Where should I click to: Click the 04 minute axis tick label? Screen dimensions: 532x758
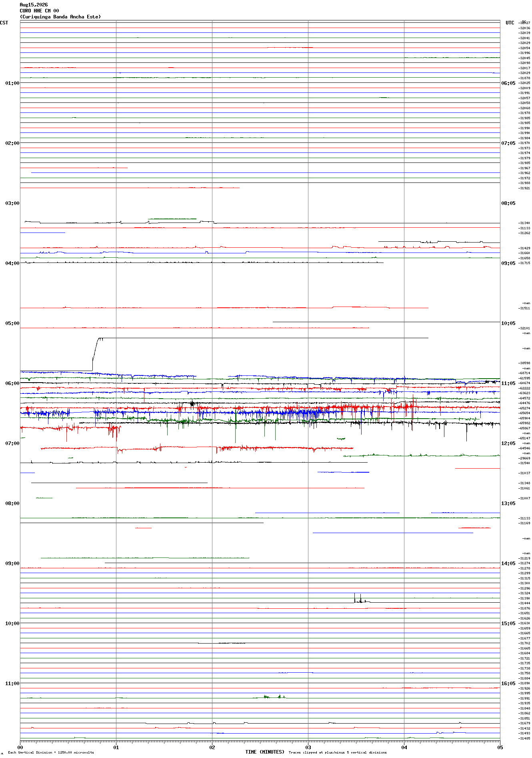click(x=404, y=748)
